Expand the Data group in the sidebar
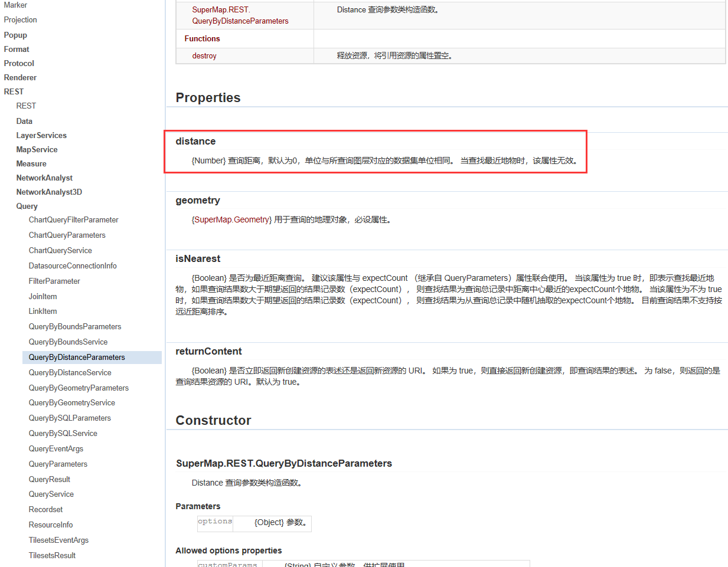 pos(24,121)
